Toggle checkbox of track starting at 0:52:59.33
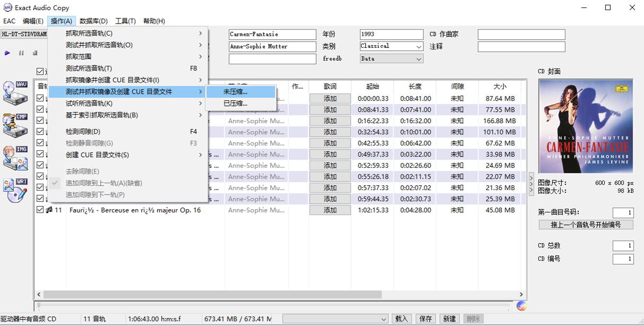This screenshot has width=644, height=325. tap(40, 165)
